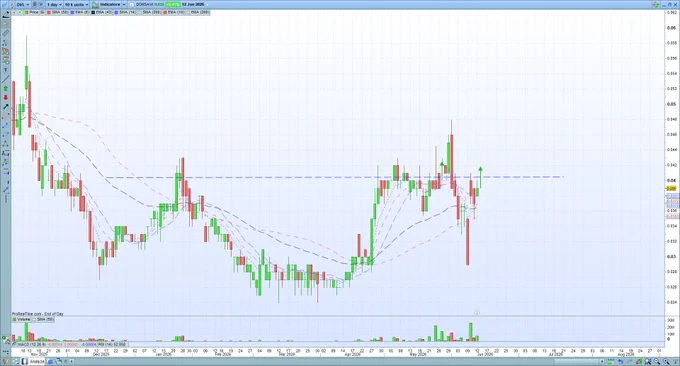Select the Fibonacci retracement tool
Screen dimensions: 680x366
(6, 153)
